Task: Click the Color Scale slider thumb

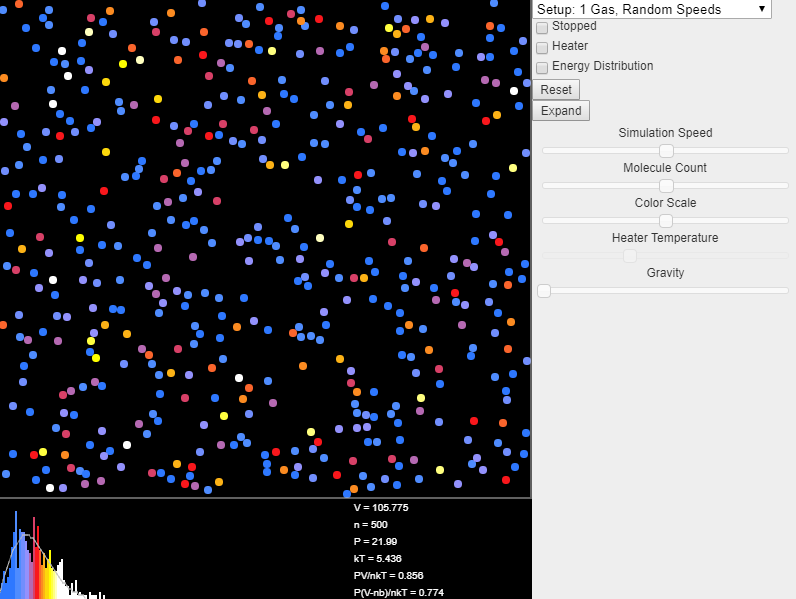Action: (x=666, y=220)
